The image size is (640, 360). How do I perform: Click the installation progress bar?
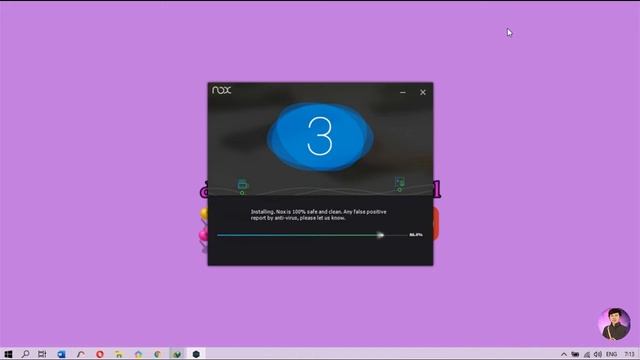312,235
